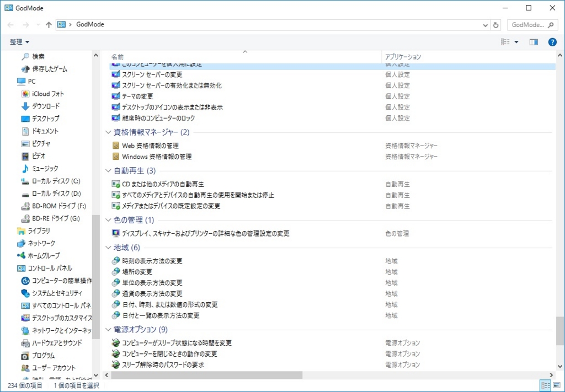Image resolution: width=565 pixels, height=392 pixels.
Task: Select 単位の表示方法の変更 row
Action: coord(332,283)
